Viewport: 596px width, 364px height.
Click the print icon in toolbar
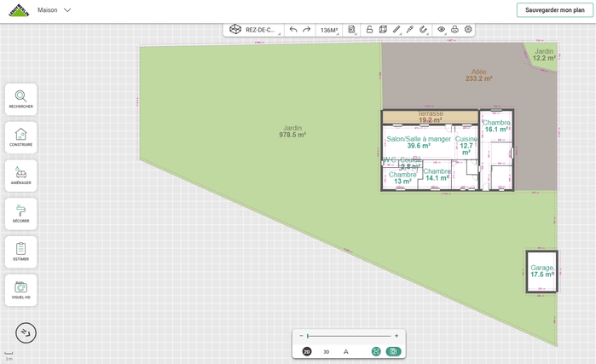(454, 30)
